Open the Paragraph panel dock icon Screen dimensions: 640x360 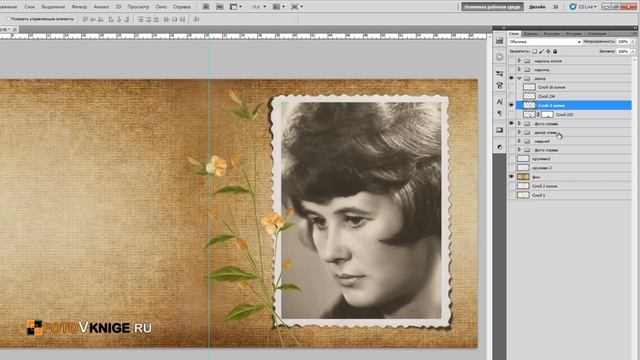500,113
